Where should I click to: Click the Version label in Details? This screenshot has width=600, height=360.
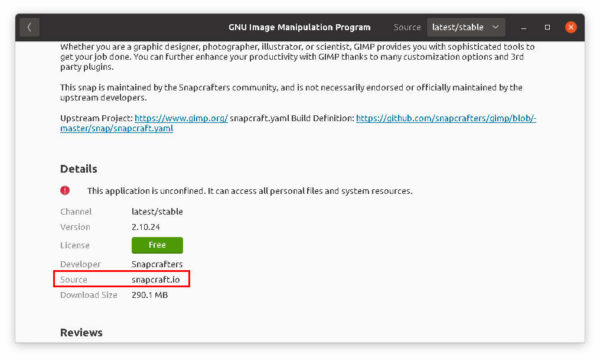pyautogui.click(x=75, y=227)
